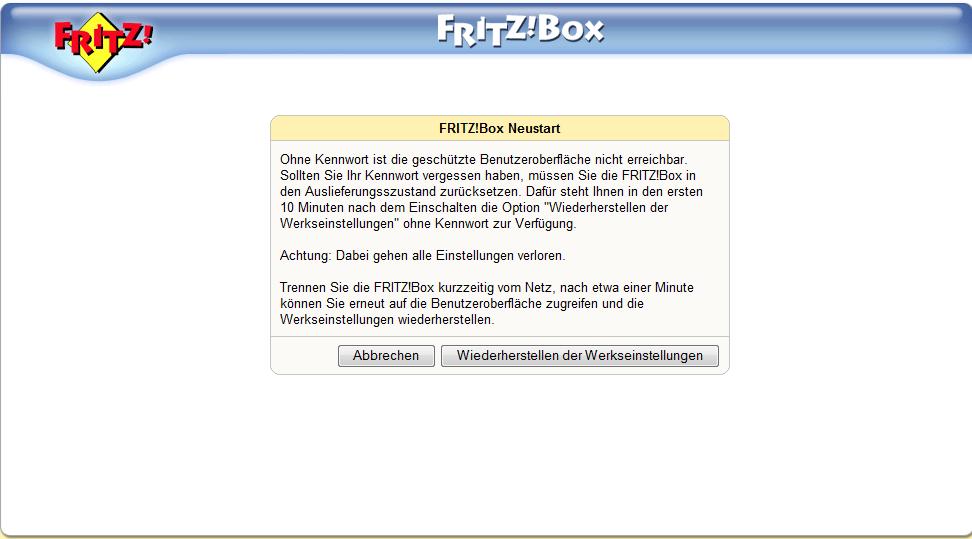Click the red FRITZ! logo icon
Screen dimensions: 972x539
[103, 42]
